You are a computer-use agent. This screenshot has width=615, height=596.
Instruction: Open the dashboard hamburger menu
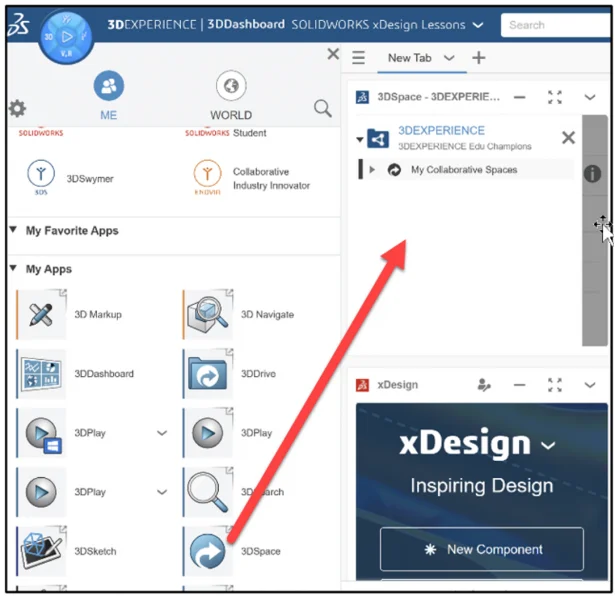pyautogui.click(x=359, y=58)
